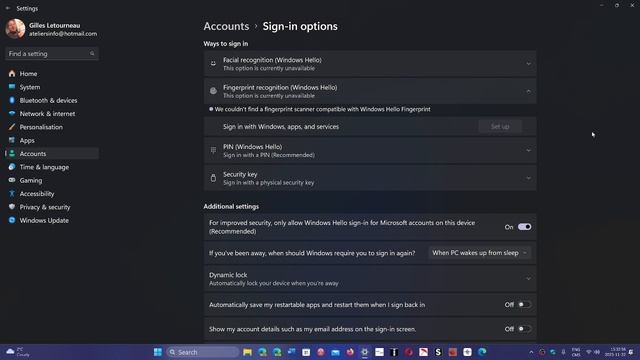Open Apps via its grid icon
This screenshot has height=360, width=640.
[x=12, y=140]
